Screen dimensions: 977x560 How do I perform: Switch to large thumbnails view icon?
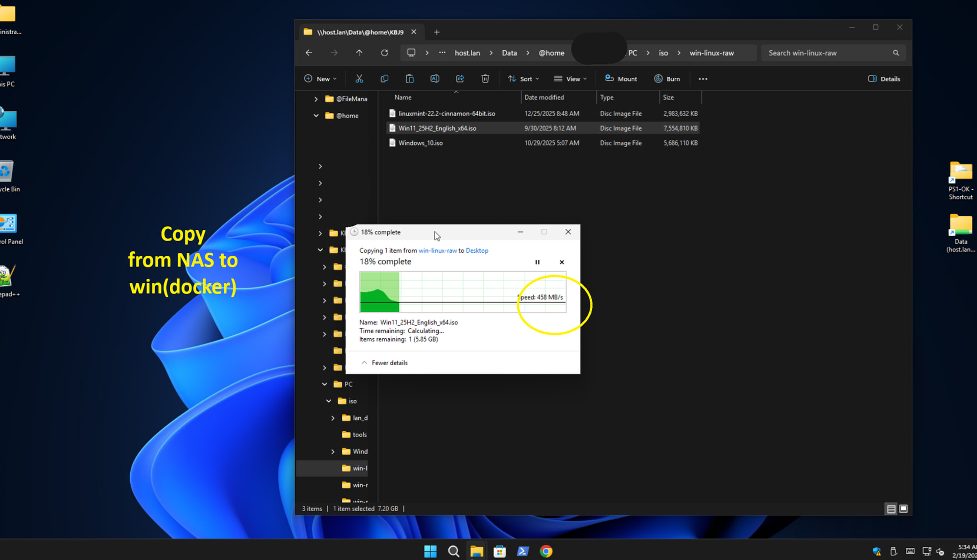click(x=903, y=509)
